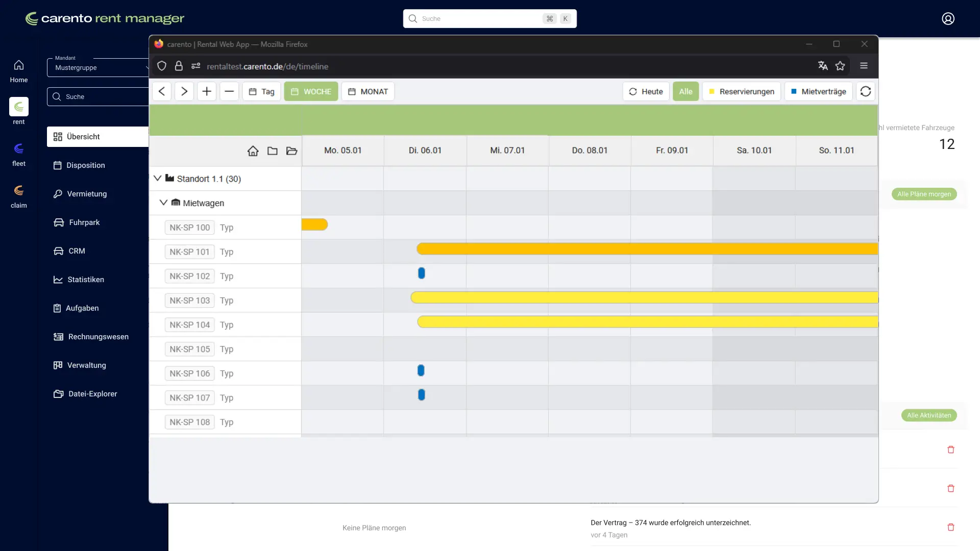980x551 pixels.
Task: Click the open-folder icon in the timeline header
Action: [291, 151]
